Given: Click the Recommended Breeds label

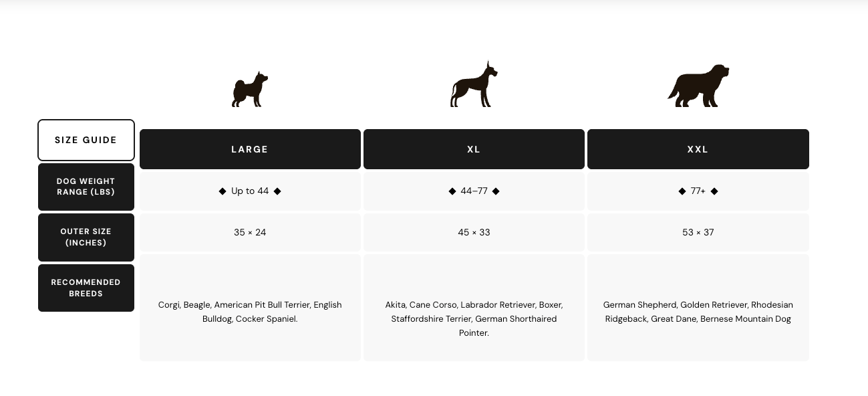Looking at the screenshot, I should [86, 288].
